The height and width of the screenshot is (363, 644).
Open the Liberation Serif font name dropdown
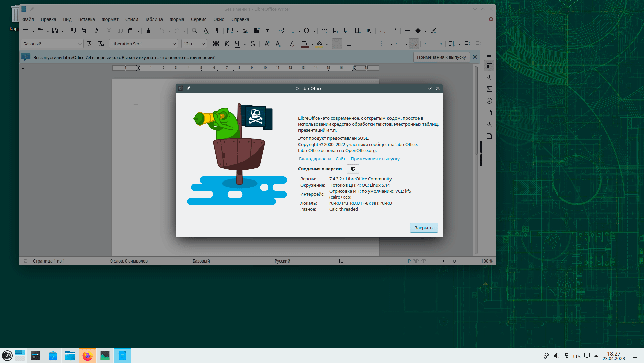[174, 44]
